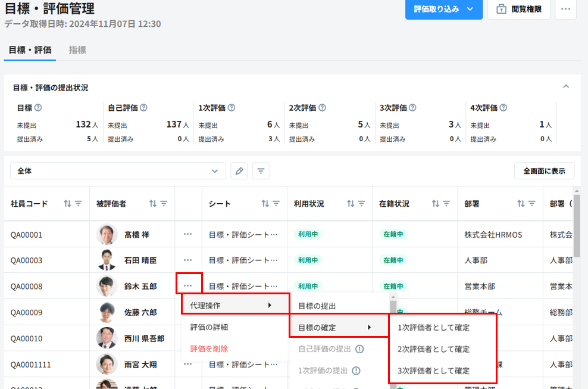Open the filter icon in 被評価者 column header
This screenshot has width=588, height=389.
coord(164,204)
